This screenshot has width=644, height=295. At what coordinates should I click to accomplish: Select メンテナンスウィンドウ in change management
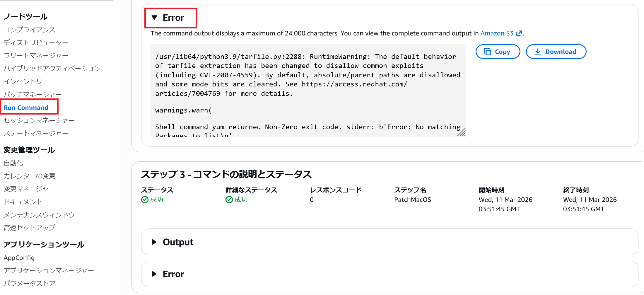coord(39,215)
